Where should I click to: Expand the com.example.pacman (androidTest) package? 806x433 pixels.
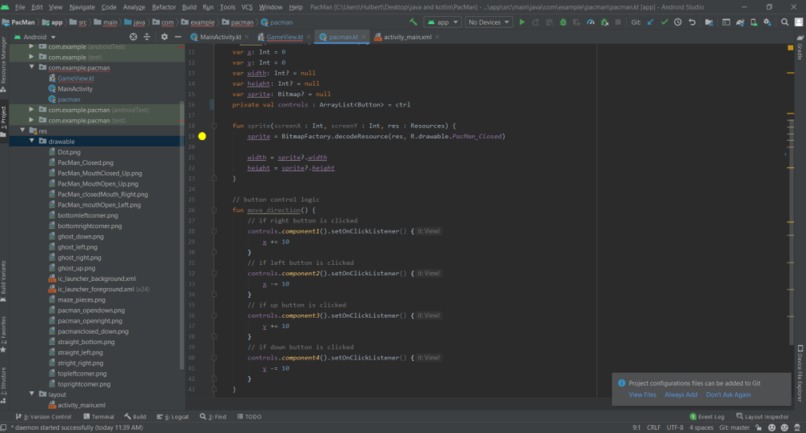(x=32, y=110)
